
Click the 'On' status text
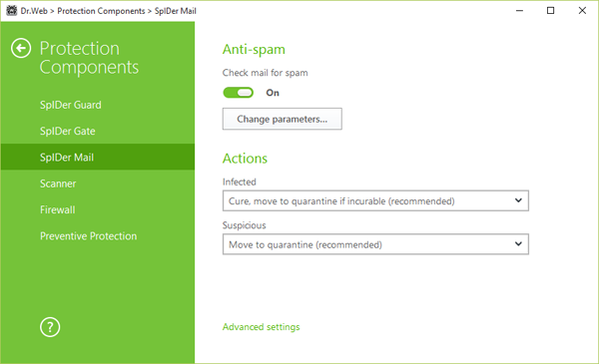(x=273, y=93)
